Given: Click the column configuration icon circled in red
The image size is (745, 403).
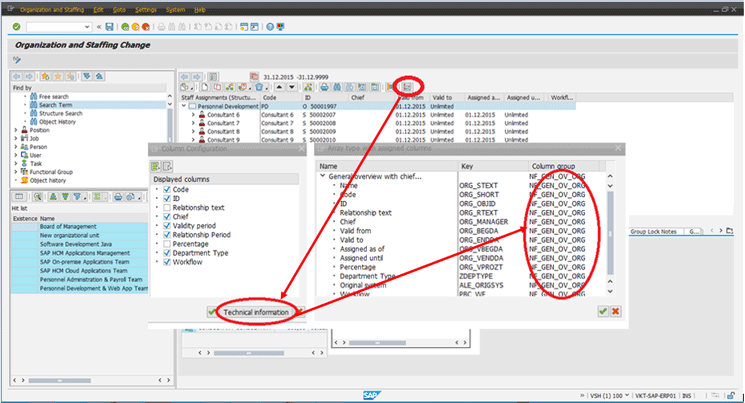Looking at the screenshot, I should [x=409, y=87].
